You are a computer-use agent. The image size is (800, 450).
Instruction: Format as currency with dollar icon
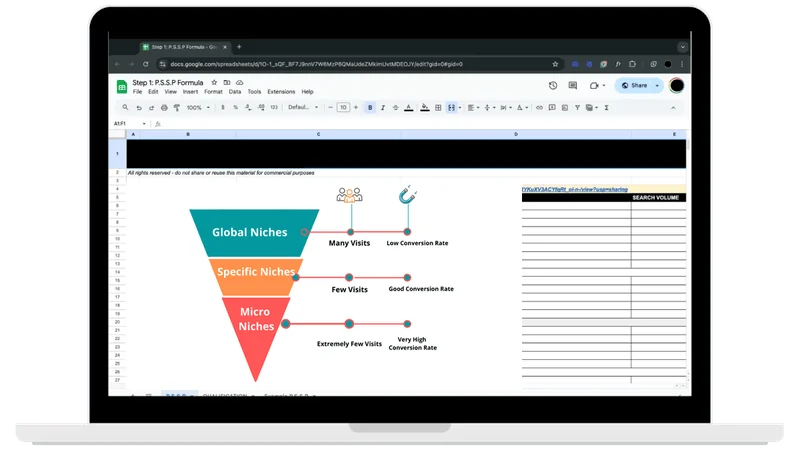pos(223,108)
